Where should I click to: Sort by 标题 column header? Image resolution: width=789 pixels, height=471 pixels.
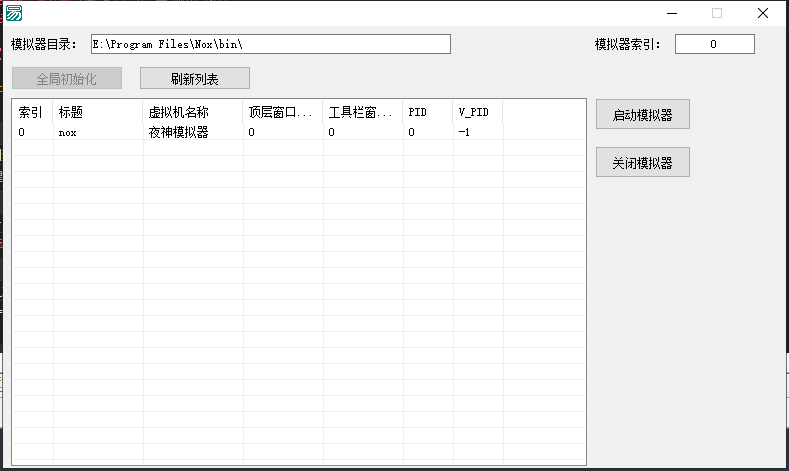tap(98, 112)
